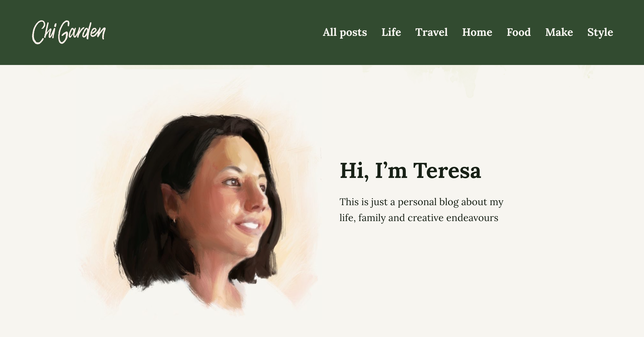The width and height of the screenshot is (644, 337).
Task: Select the Travel navigation link
Action: coord(431,32)
